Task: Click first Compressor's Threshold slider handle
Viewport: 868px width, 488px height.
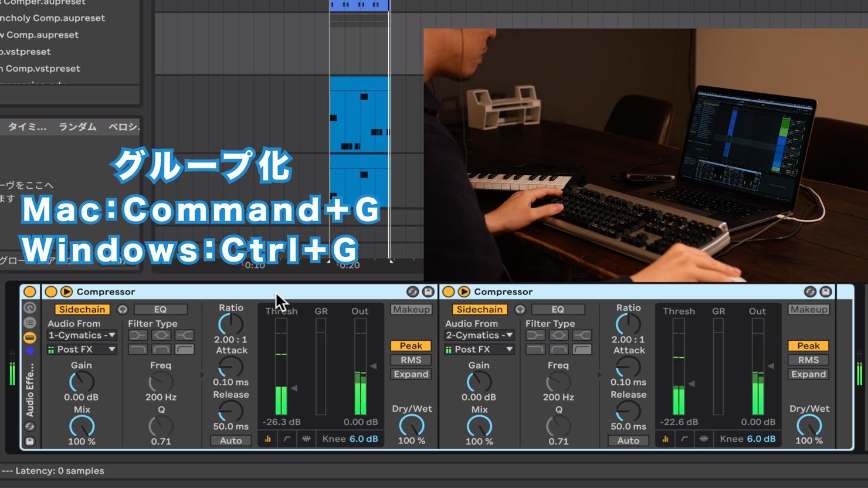Action: tap(294, 388)
